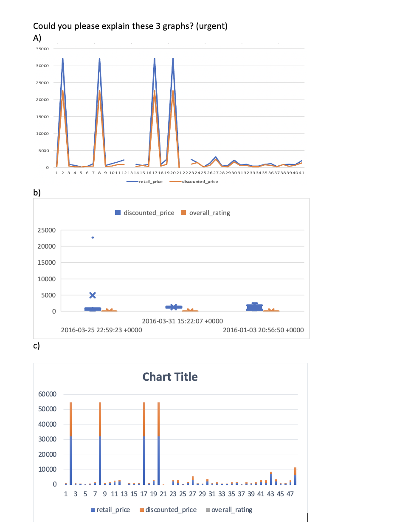Image resolution: width=411 pixels, height=532 pixels.
Task: Select the vertical axis labels of chart A
Action: 42,108
